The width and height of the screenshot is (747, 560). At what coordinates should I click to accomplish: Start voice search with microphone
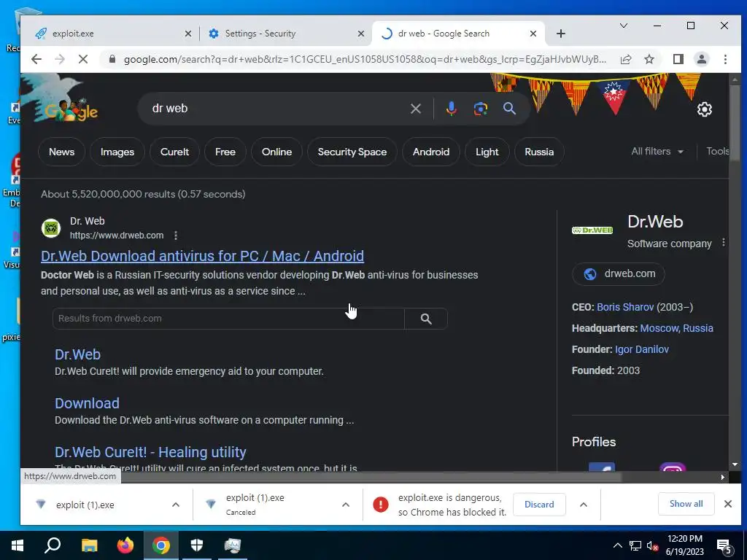click(x=451, y=109)
